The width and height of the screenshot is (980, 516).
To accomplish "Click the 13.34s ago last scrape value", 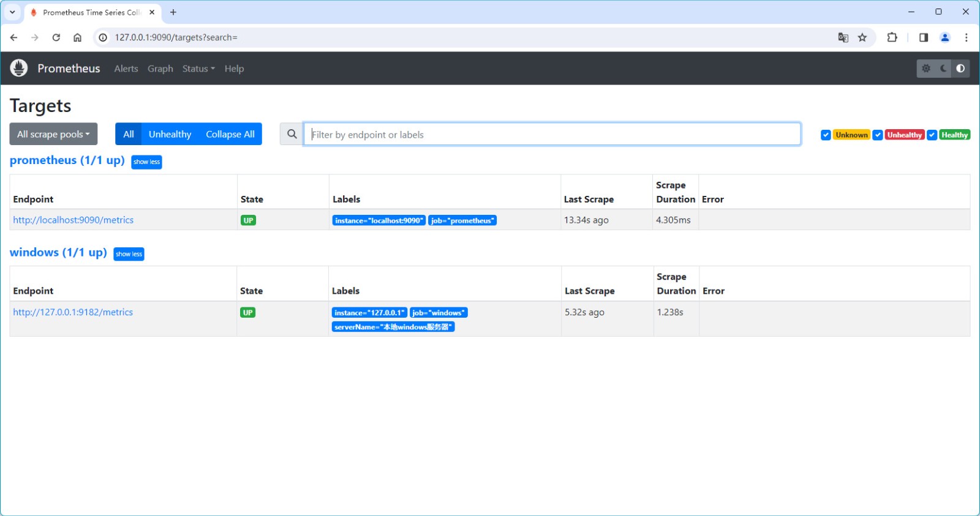I will (x=586, y=220).
